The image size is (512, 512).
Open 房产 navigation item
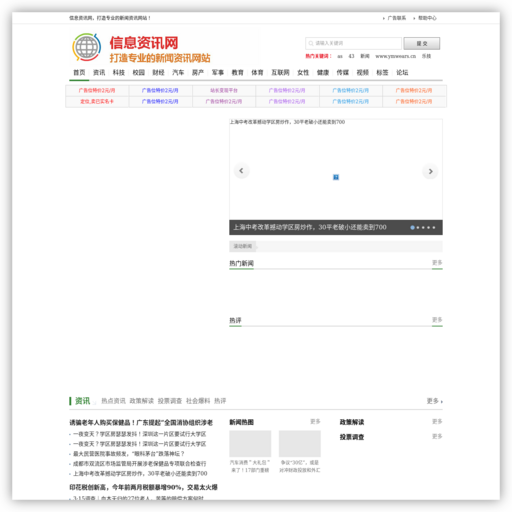(198, 72)
